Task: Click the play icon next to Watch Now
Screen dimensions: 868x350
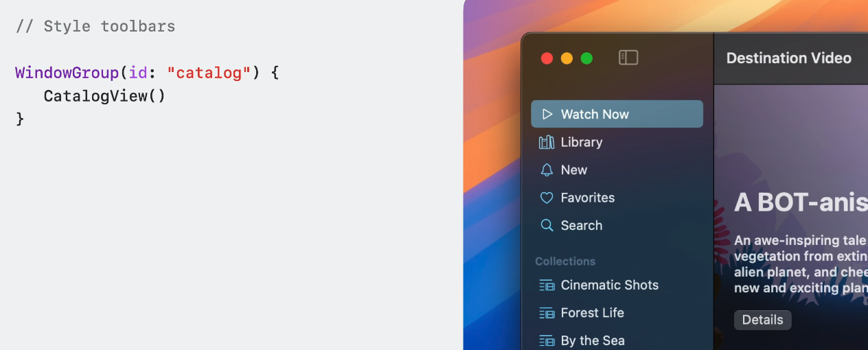Action: click(x=547, y=115)
